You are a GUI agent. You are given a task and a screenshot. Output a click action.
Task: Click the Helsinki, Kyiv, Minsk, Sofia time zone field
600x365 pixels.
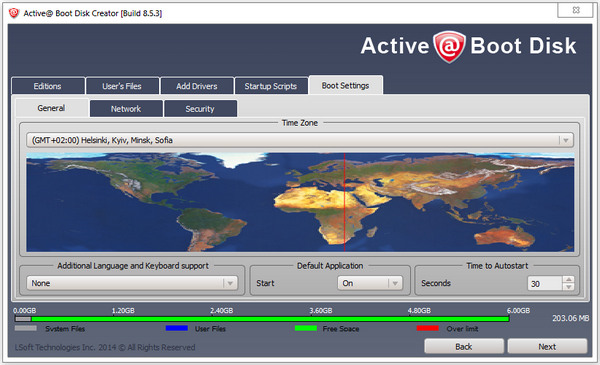tap(300, 140)
